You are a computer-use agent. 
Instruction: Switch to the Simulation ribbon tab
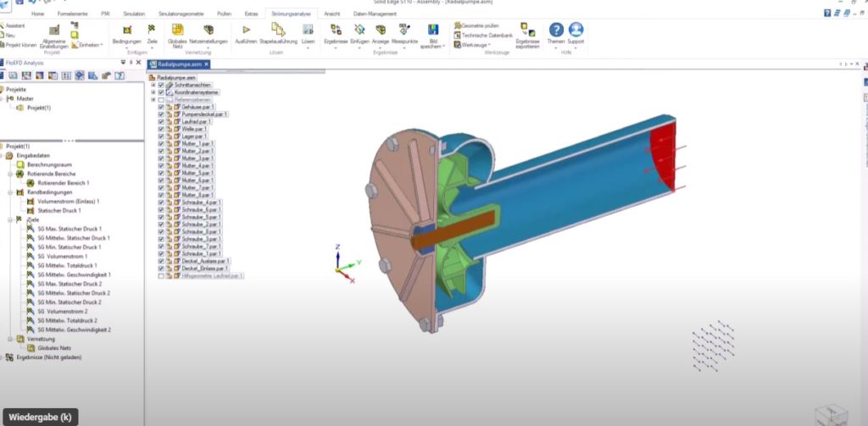tap(133, 14)
